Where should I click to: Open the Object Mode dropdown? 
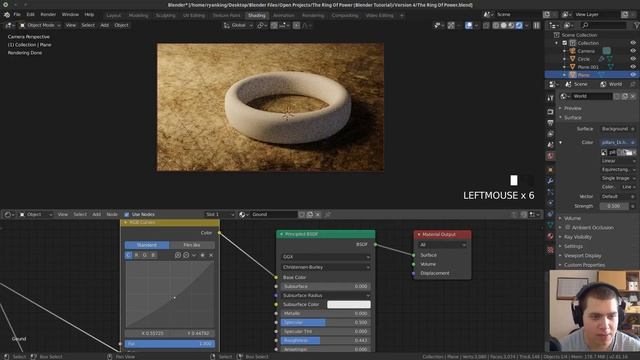(x=40, y=25)
